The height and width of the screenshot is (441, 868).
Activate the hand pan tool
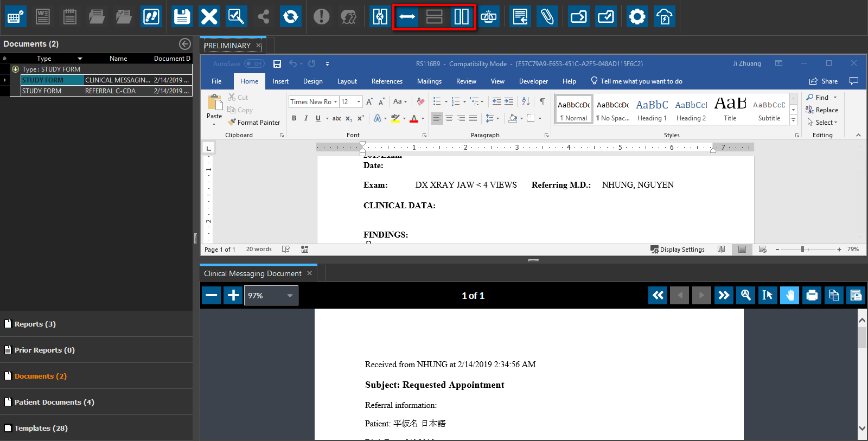(789, 296)
